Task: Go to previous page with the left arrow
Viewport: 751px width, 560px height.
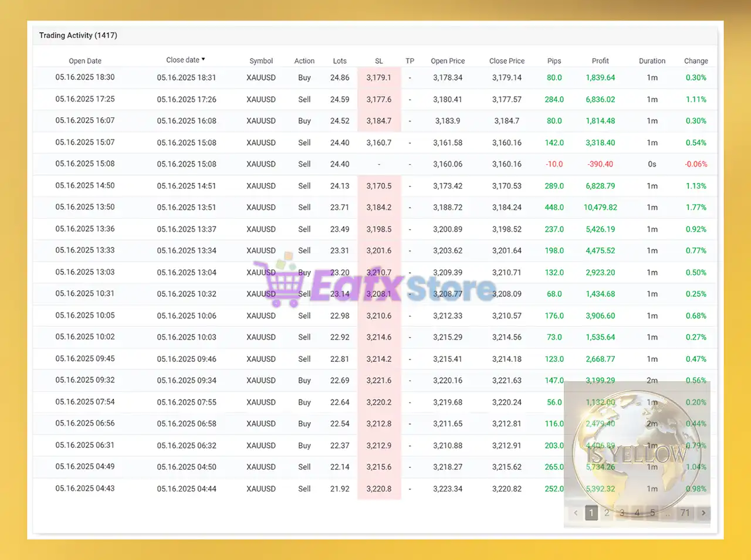Action: pos(576,513)
